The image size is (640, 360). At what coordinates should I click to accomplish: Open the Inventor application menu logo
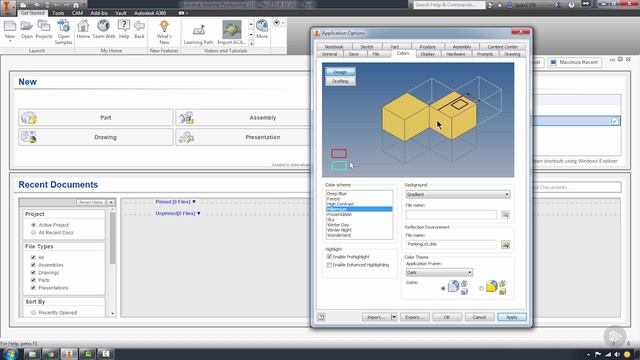click(7, 7)
